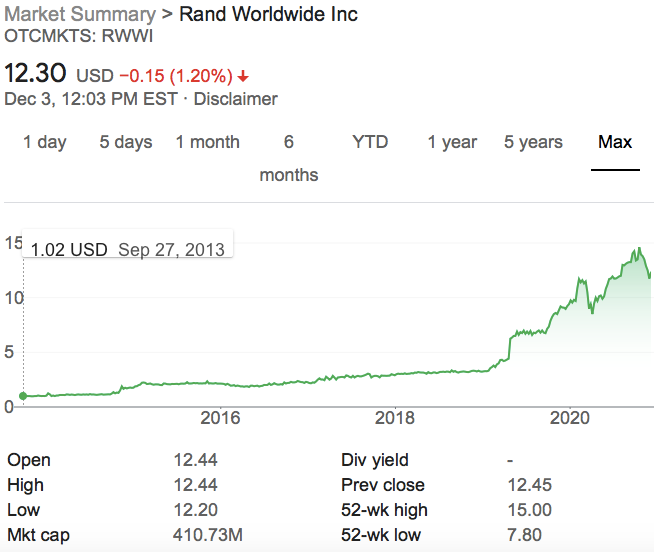Image resolution: width=654 pixels, height=552 pixels.
Task: Click the USD currency label beside price
Action: (95, 76)
